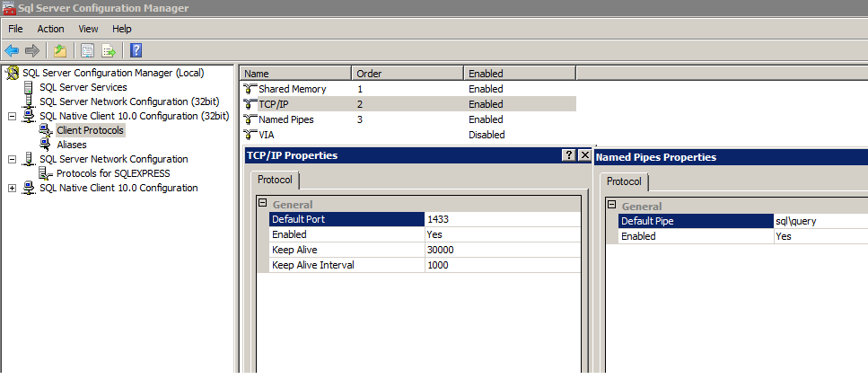
Task: Click the app icon in title bar
Action: tap(8, 8)
